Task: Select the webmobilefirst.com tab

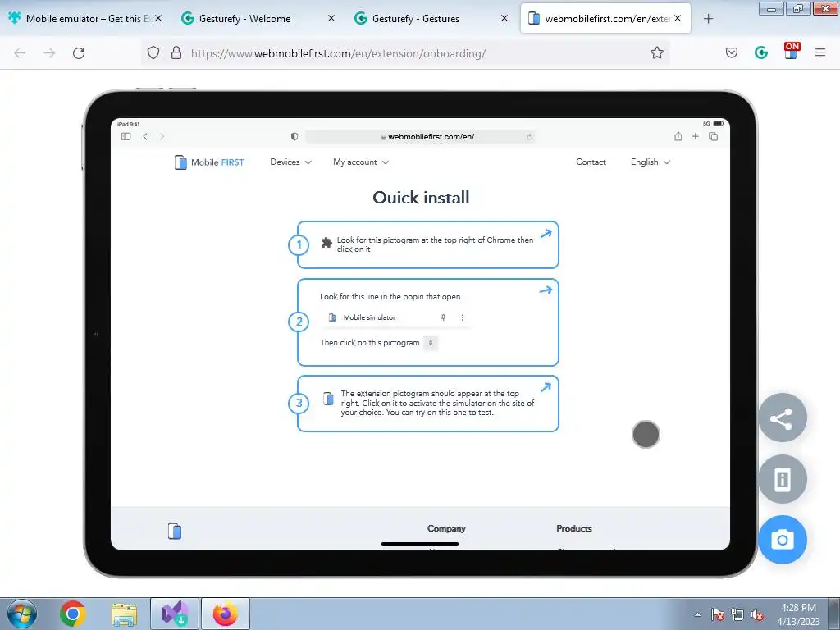Action: [605, 19]
